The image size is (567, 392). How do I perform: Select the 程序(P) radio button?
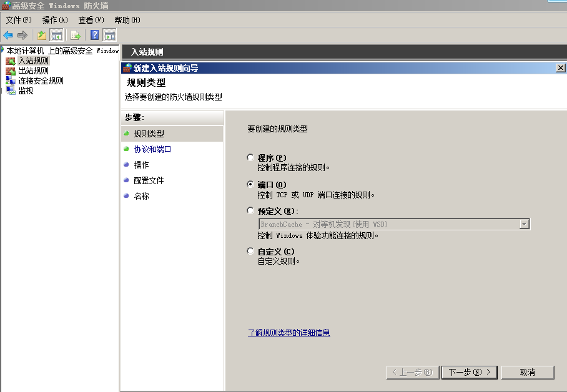click(250, 157)
